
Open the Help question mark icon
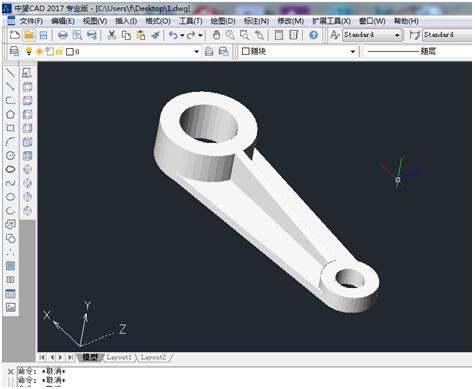coord(313,35)
